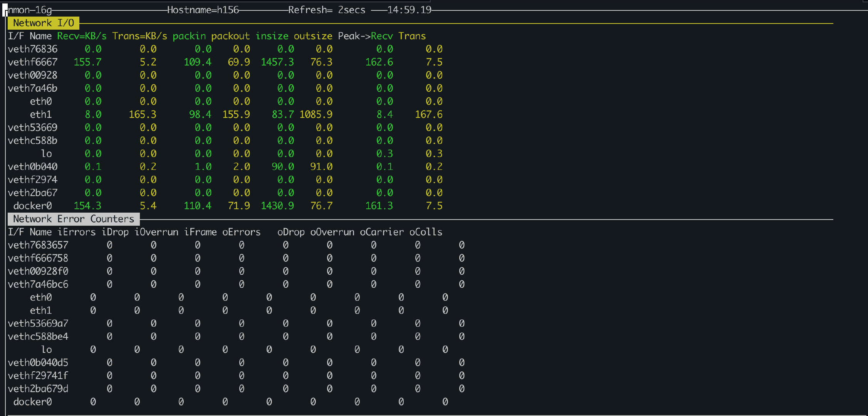Click the terminal cursor block beside nmon-16g

(5, 10)
